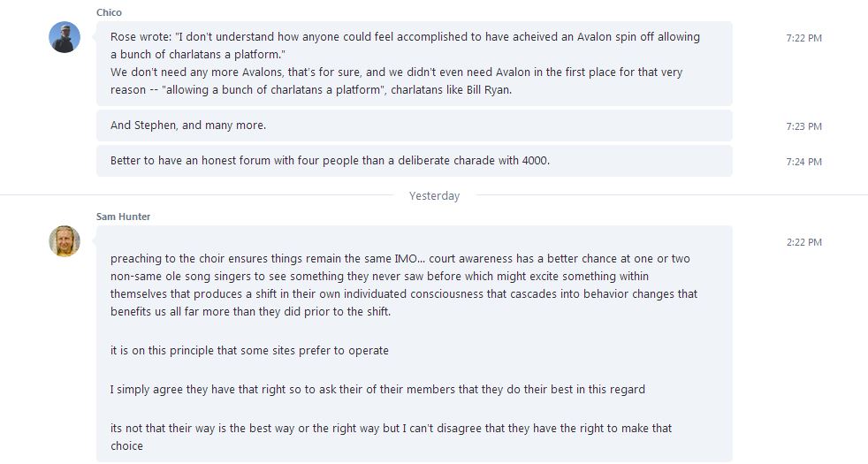Screen dimensions: 868x464
Task: Click the line starting 'benefits us all far more'
Action: [x=251, y=311]
